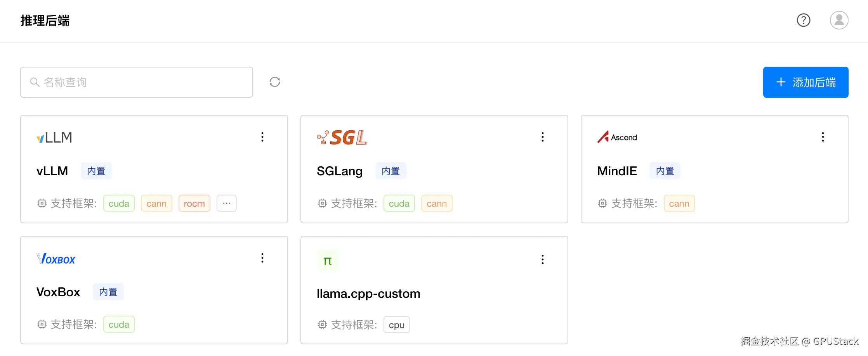Expand hidden frameworks ellipsis on vLLM
Image resolution: width=868 pixels, height=356 pixels.
[x=227, y=203]
